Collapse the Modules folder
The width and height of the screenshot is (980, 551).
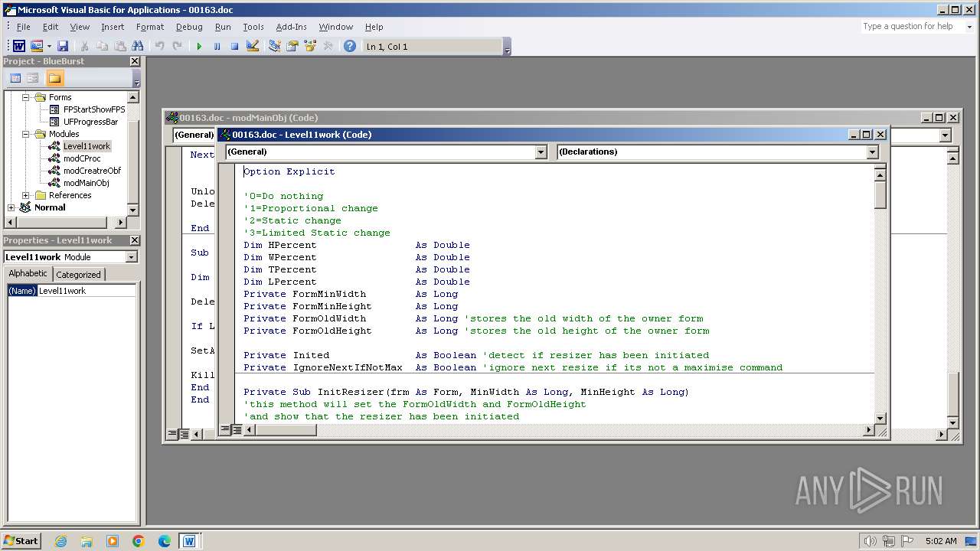25,134
